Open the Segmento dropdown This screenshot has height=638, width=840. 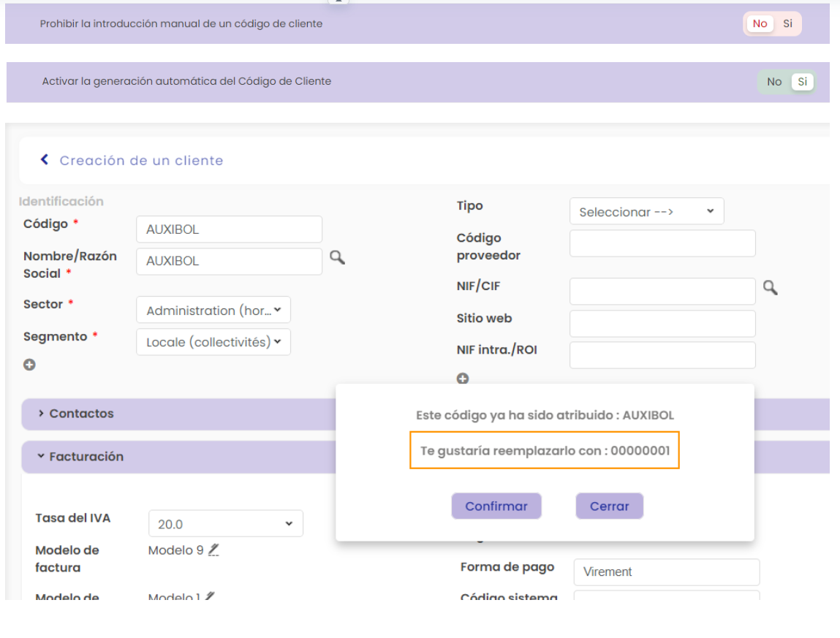point(213,342)
